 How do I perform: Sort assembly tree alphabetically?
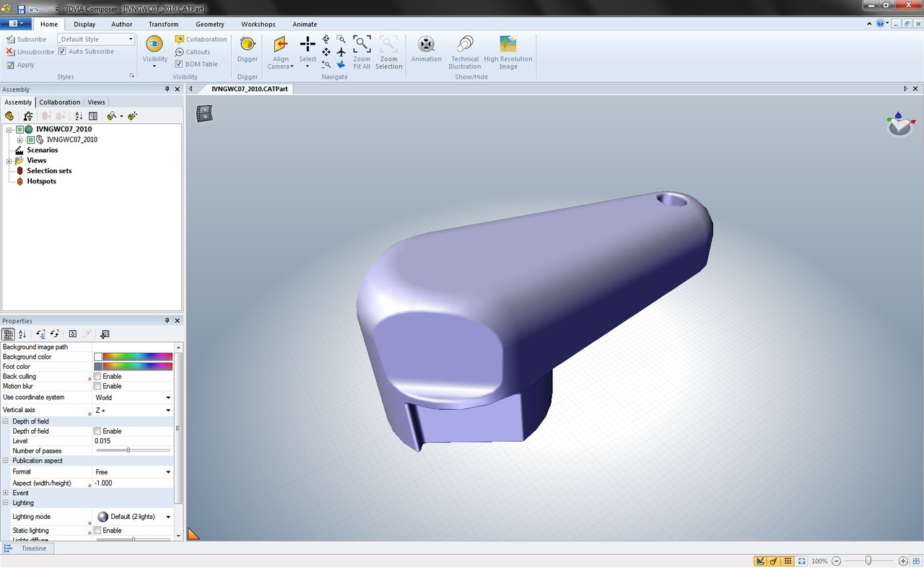79,115
